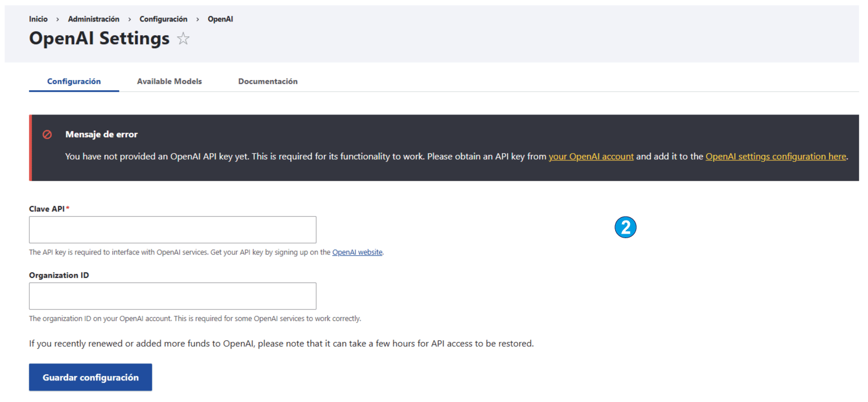
Task: Click the organization ID description text
Action: point(195,319)
